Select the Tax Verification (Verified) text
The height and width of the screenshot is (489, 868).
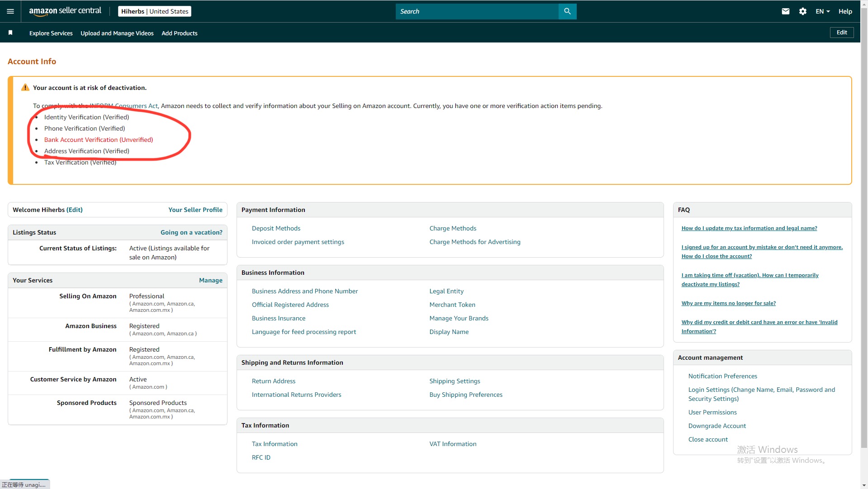(x=80, y=162)
